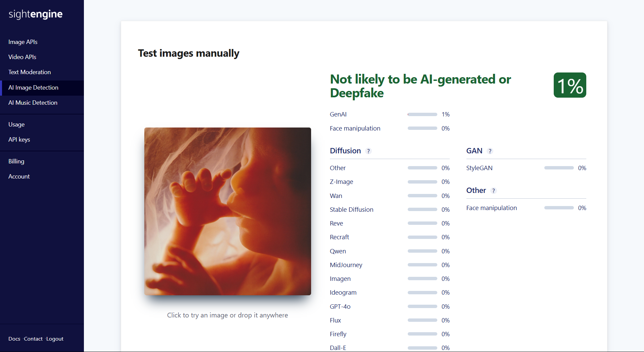This screenshot has width=644, height=352.
Task: Go to Billing settings
Action: 16,161
